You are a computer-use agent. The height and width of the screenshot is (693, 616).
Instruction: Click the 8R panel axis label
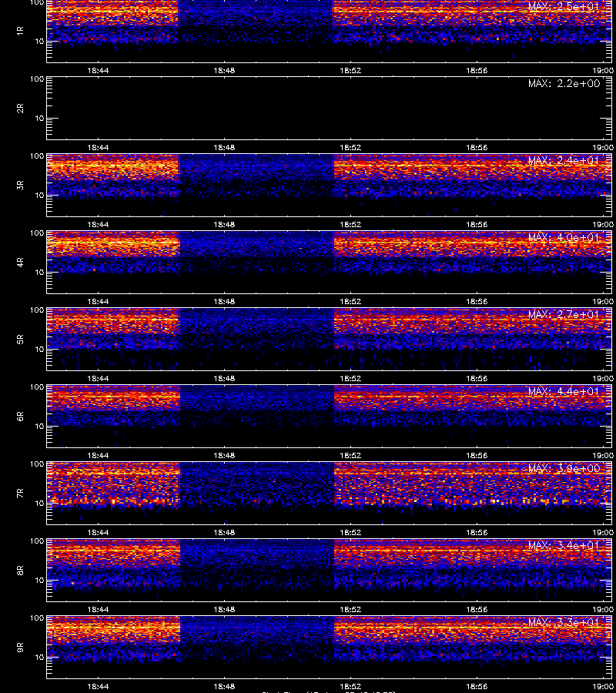(x=20, y=570)
